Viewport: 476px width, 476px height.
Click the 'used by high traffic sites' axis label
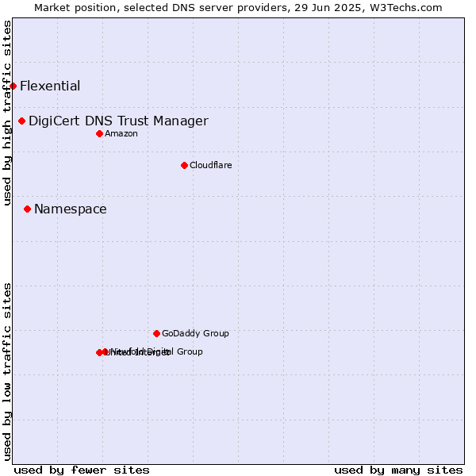7,113
